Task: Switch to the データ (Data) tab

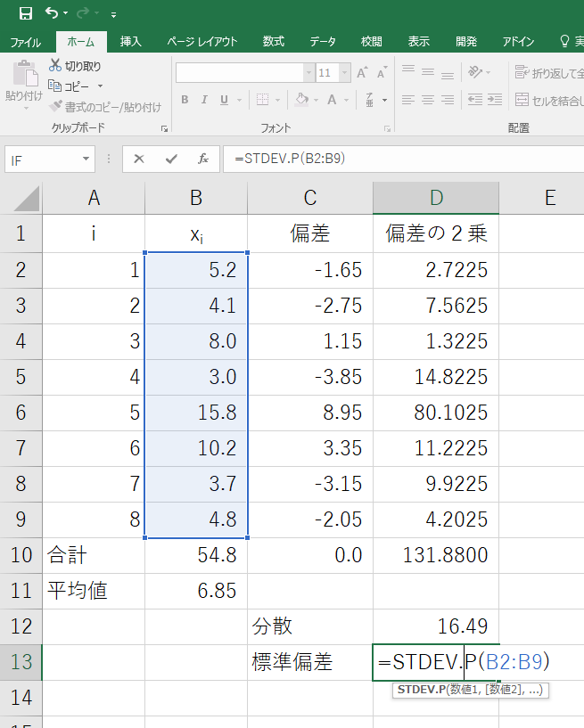Action: (323, 42)
